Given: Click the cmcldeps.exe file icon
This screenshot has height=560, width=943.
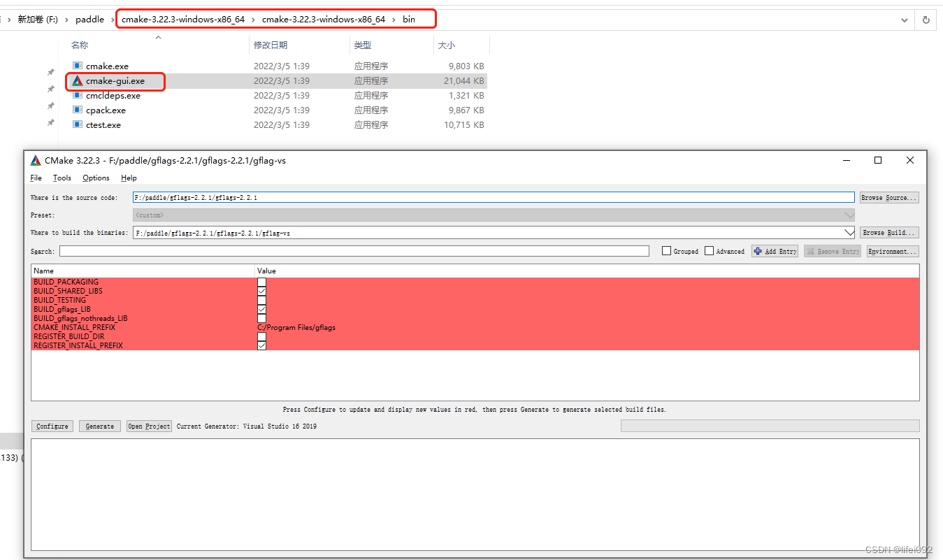Looking at the screenshot, I should tap(78, 95).
